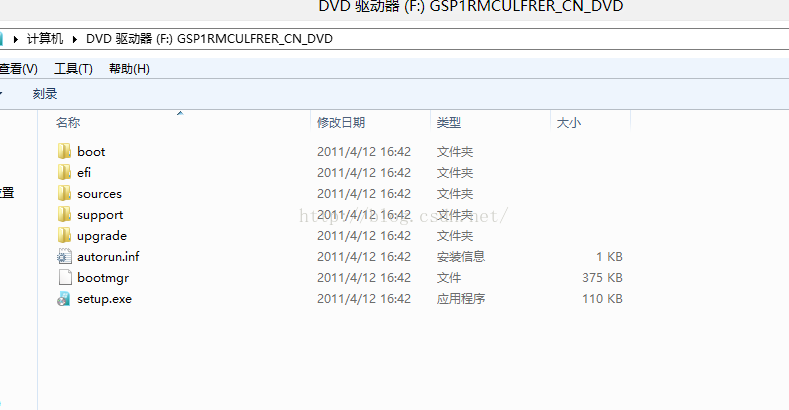
Task: Click the DVD 驱动器 (F:) breadcrumb segment
Action: click(x=209, y=39)
